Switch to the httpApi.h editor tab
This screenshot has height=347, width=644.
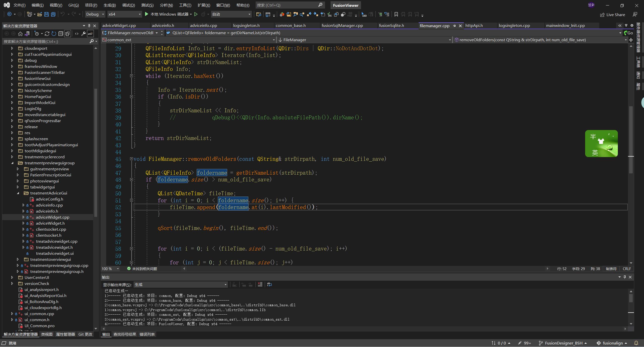coord(474,25)
